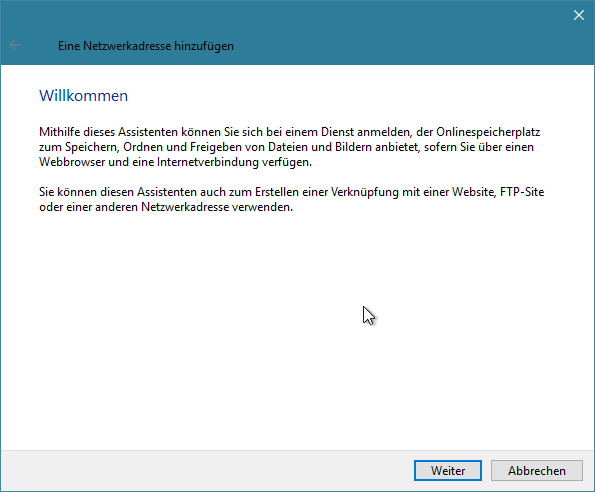
Task: Click 'Mithilfe' at the paragraph start
Action: pyautogui.click(x=60, y=132)
